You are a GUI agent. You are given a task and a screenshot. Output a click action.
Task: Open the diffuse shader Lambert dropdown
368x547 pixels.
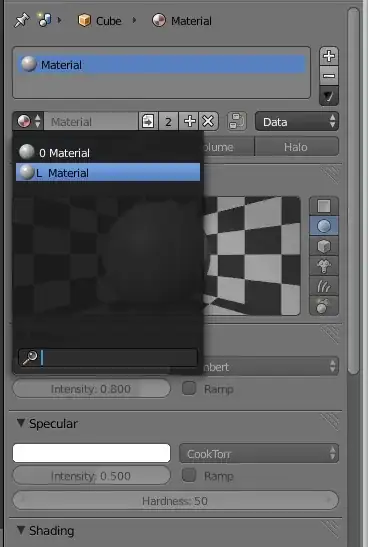[271, 366]
